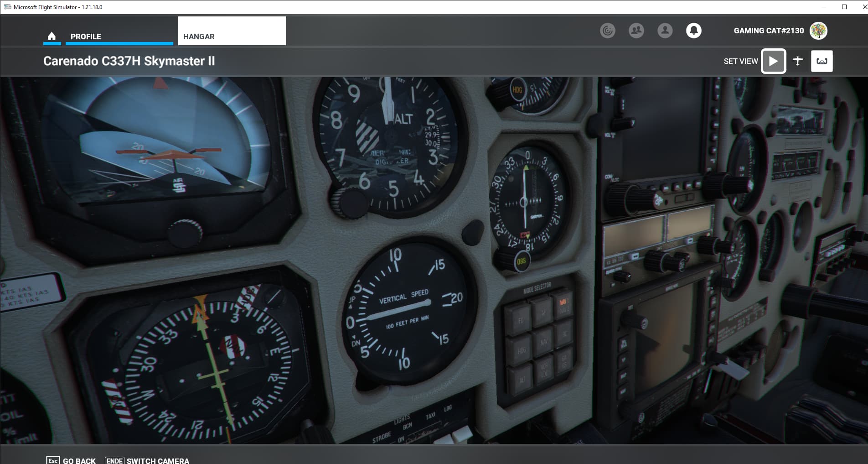Click the OBS knob on the panel
The image size is (868, 464).
point(521,261)
